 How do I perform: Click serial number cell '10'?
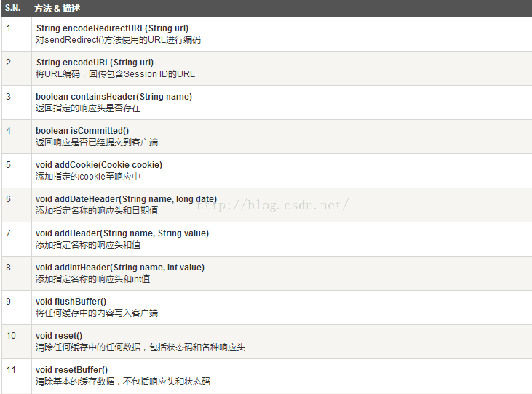pos(17,342)
